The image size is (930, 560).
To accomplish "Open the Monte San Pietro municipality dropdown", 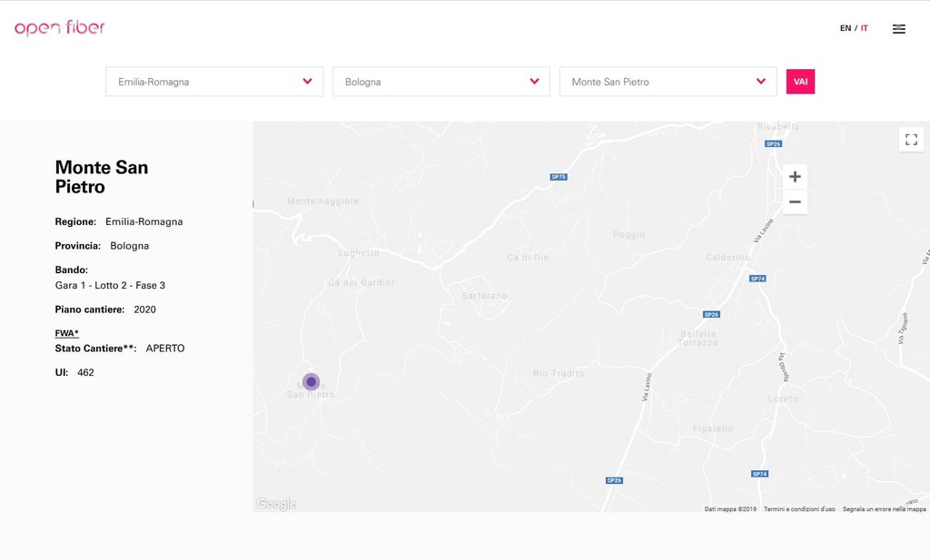I will pos(668,82).
